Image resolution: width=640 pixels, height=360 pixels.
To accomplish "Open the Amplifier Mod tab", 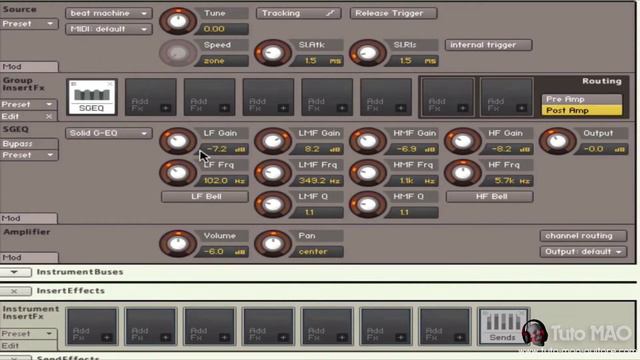I will click(29, 258).
